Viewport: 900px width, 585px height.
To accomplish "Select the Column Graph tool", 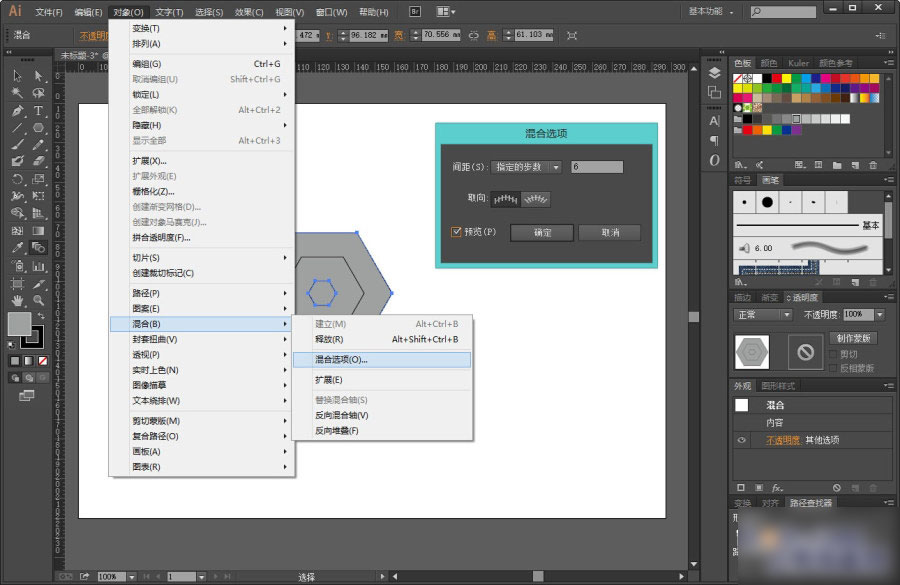I will (38, 266).
